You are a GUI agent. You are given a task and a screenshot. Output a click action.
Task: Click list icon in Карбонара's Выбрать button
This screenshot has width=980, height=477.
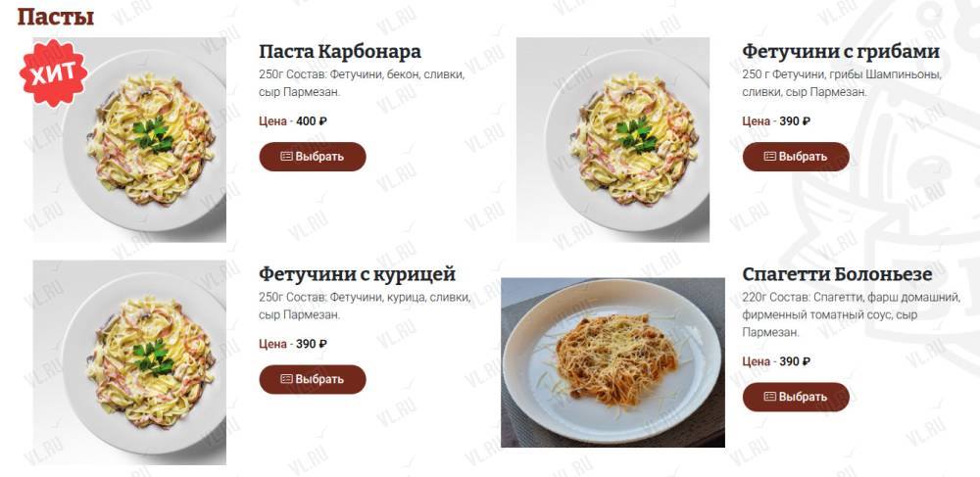(286, 156)
